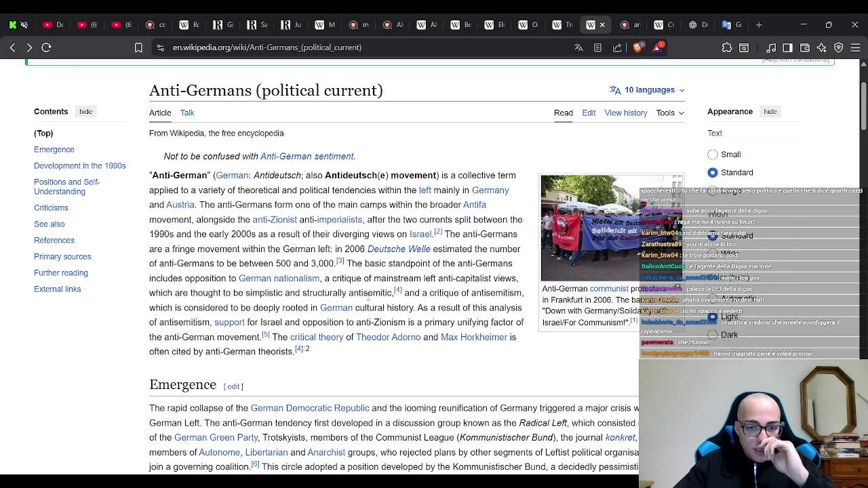The width and height of the screenshot is (868, 488).
Task: Jump to Primary sources section
Action: (x=62, y=257)
